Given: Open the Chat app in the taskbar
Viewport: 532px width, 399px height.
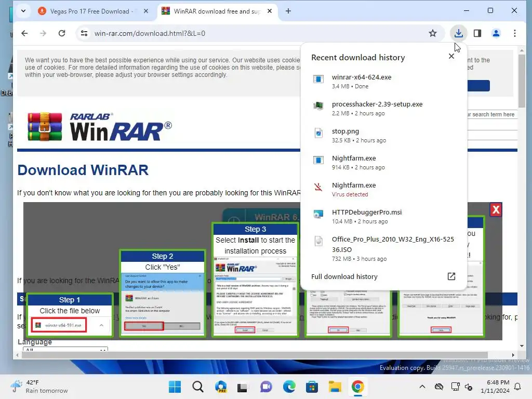Looking at the screenshot, I should click(x=267, y=387).
